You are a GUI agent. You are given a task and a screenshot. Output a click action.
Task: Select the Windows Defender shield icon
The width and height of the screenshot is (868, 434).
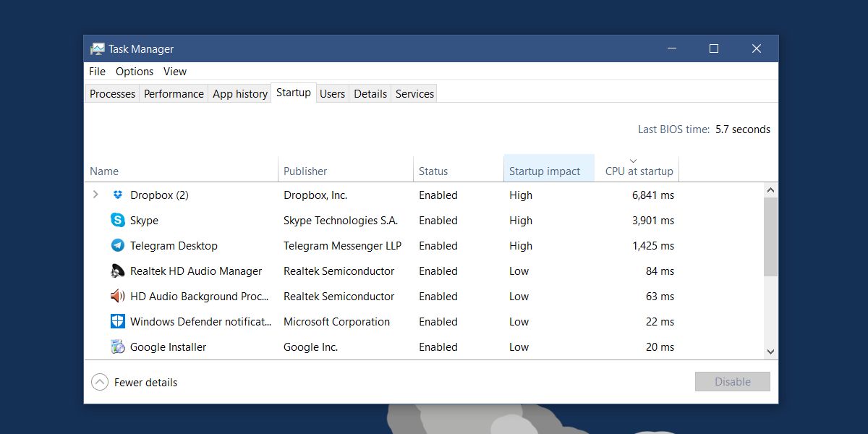pyautogui.click(x=117, y=322)
